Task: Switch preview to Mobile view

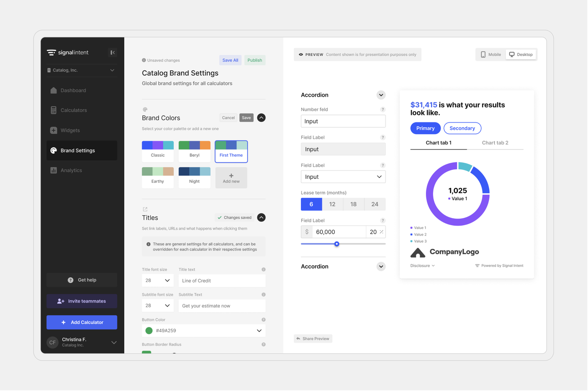Action: point(491,55)
